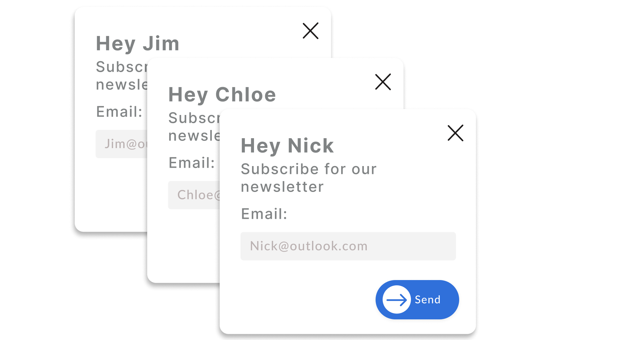This screenshot has height=340, width=644.
Task: Focus the Jim@ email input field
Action: point(121,144)
